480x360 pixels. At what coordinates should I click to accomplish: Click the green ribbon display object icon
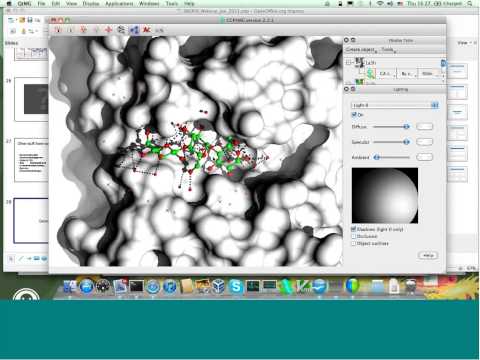coord(371,73)
